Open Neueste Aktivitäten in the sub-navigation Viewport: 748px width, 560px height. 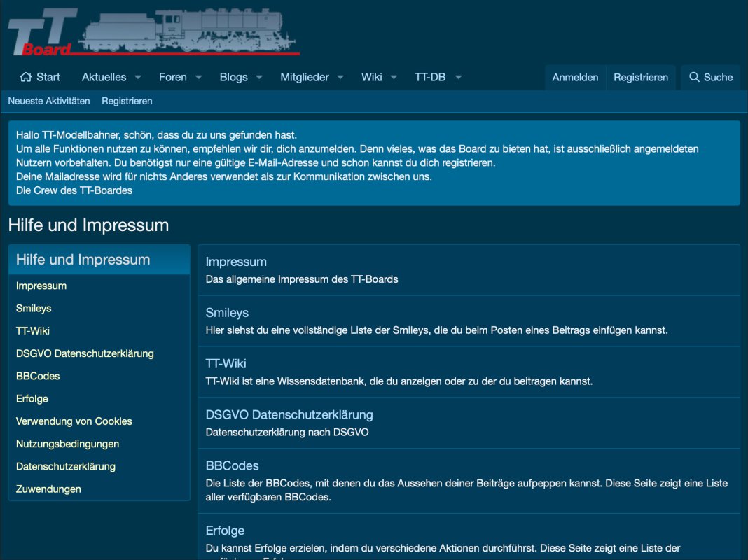point(49,101)
